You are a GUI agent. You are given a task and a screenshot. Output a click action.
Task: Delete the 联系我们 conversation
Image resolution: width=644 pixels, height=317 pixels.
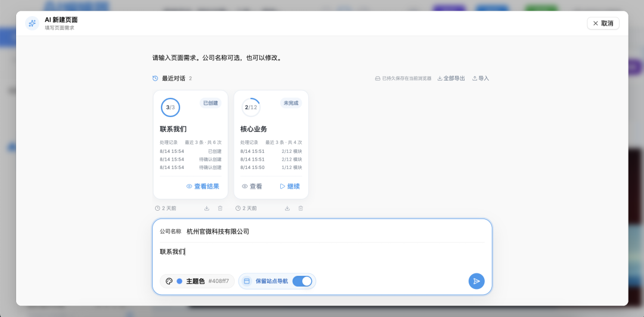tap(220, 208)
